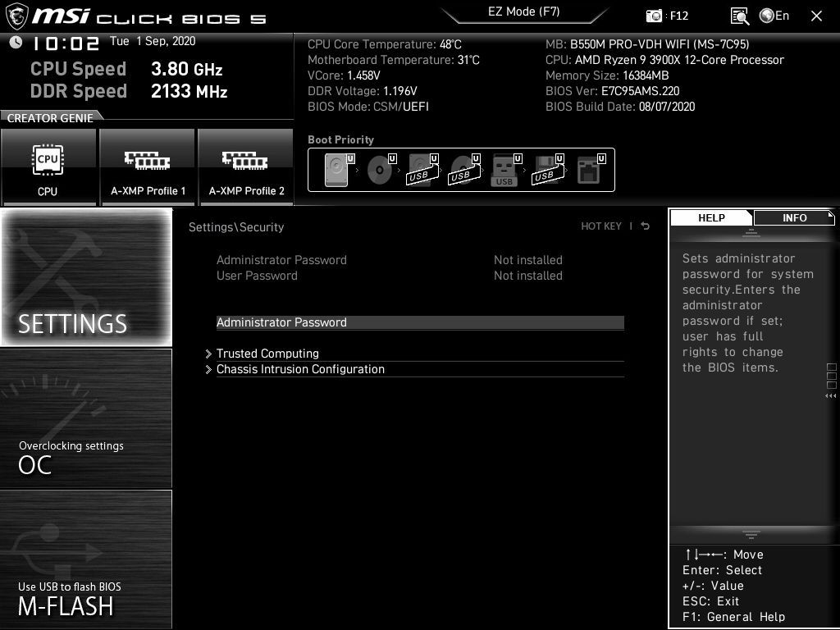Open the HOT KEY list
The width and height of the screenshot is (840, 630).
pyautogui.click(x=601, y=226)
